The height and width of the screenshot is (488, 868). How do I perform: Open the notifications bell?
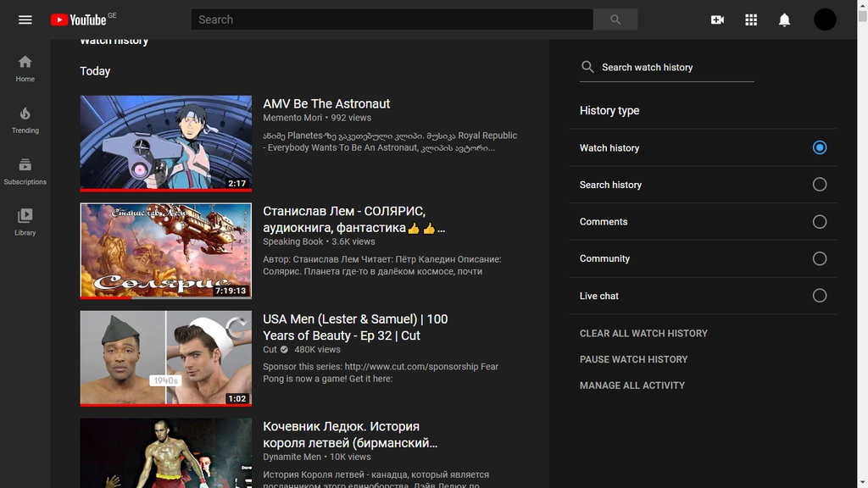[784, 20]
